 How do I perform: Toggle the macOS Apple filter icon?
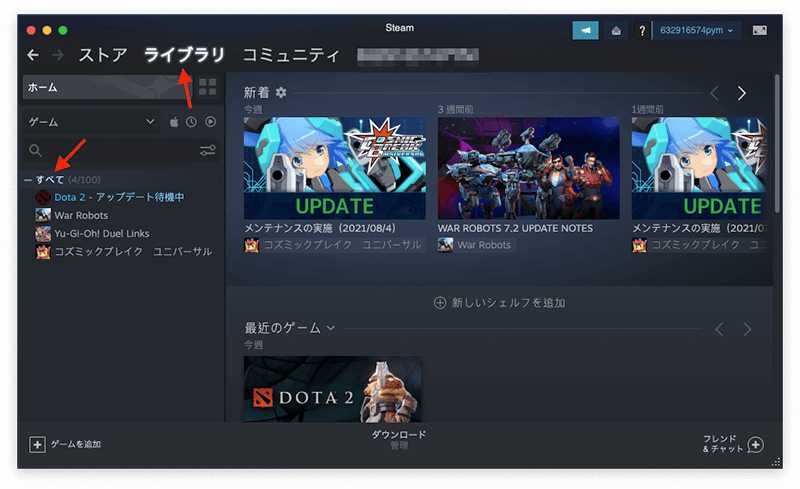click(x=174, y=122)
